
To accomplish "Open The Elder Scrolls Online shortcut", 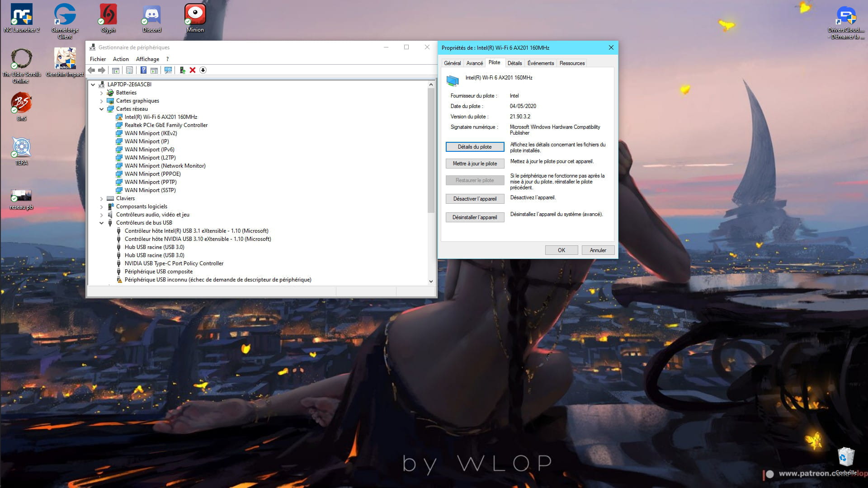I will tap(21, 66).
